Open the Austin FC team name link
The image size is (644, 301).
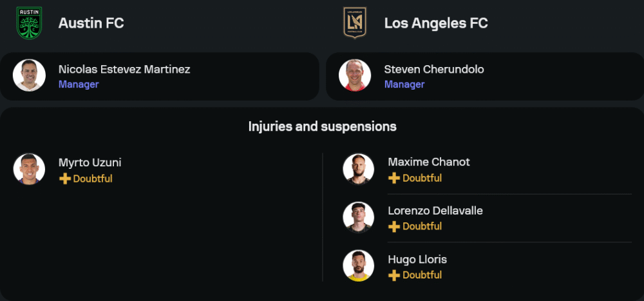pyautogui.click(x=91, y=23)
